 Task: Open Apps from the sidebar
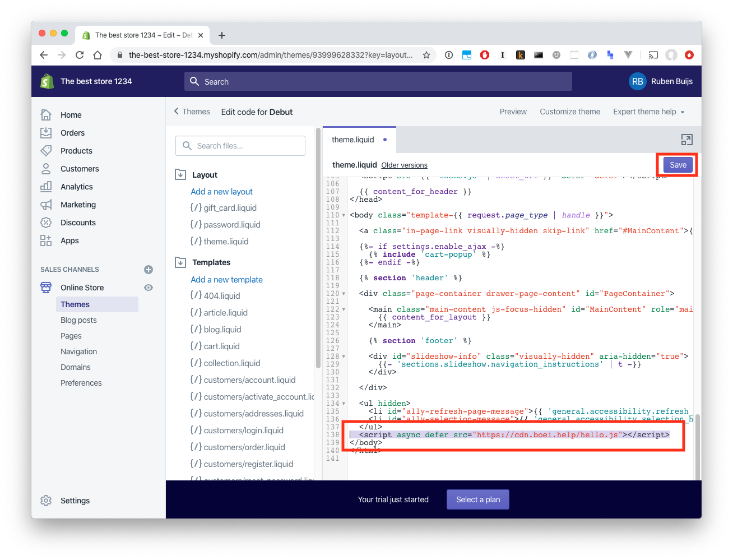click(x=69, y=240)
